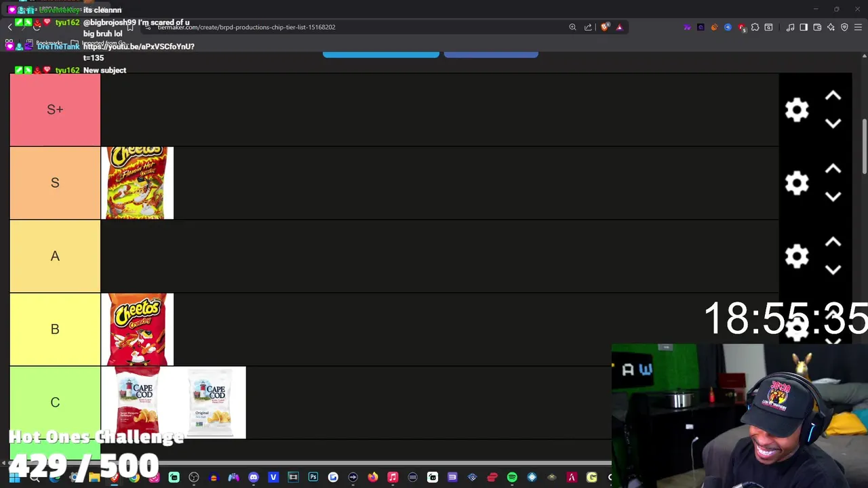Screen dimensions: 868x488
Task: Open Spotify from the taskbar
Action: tap(512, 477)
